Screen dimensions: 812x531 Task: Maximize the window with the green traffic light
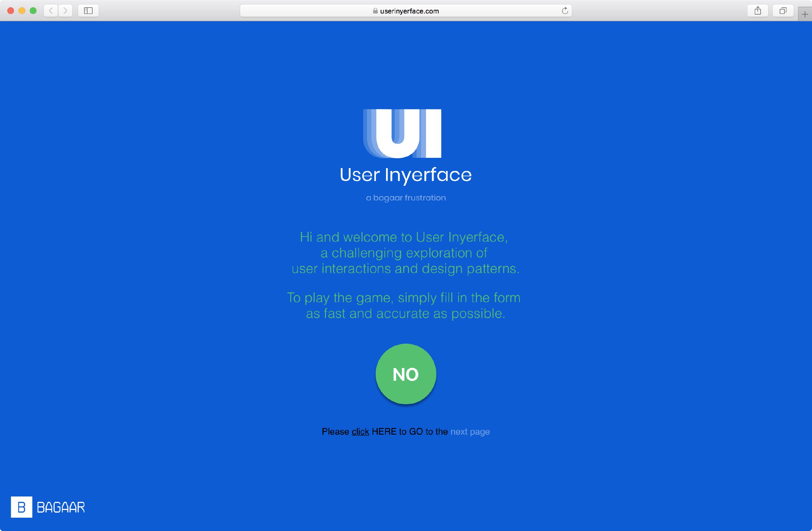click(33, 10)
